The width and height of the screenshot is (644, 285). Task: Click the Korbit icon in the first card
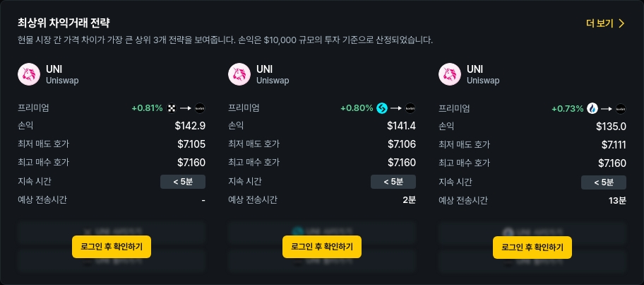point(200,109)
